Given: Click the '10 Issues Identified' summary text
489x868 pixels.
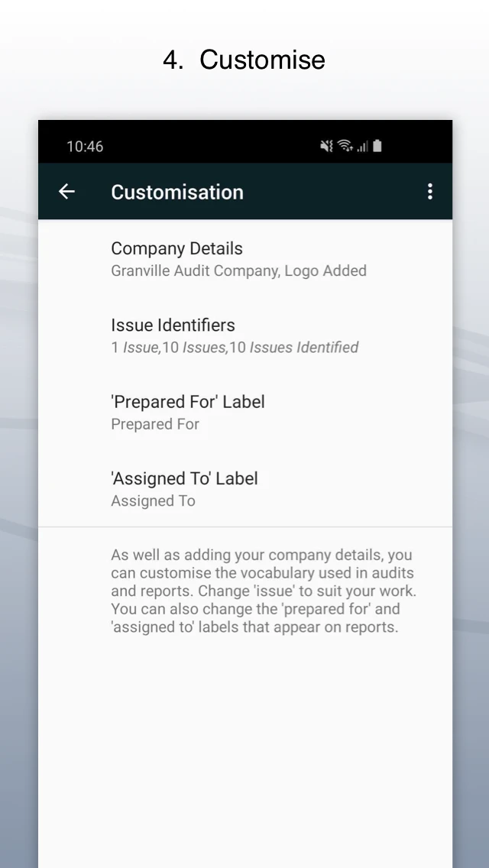Looking at the screenshot, I should coord(294,348).
